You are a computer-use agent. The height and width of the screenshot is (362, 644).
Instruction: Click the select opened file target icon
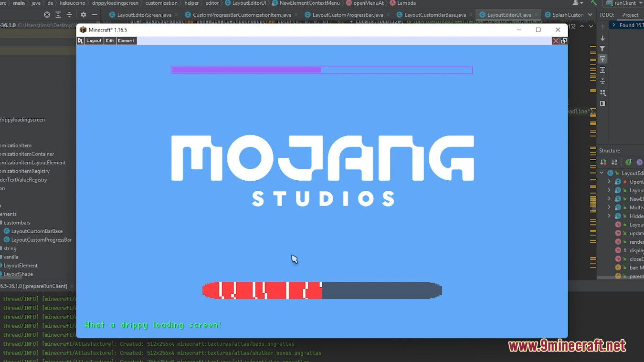click(47, 15)
